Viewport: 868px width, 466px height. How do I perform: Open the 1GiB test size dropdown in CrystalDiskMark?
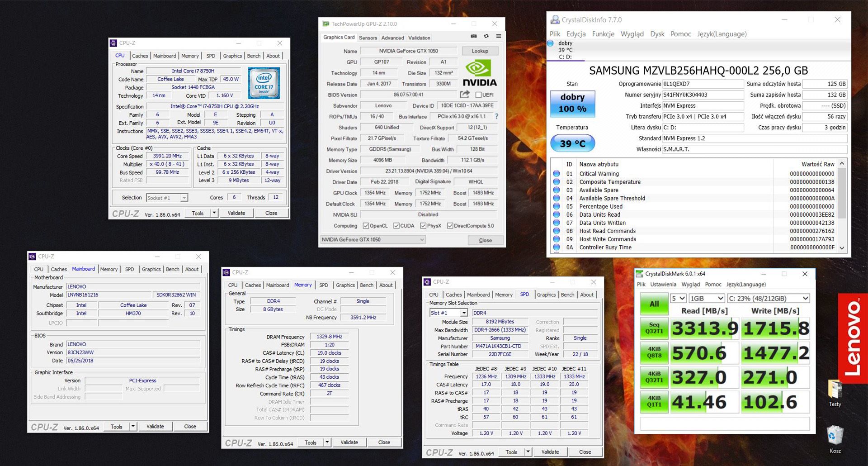click(x=719, y=298)
